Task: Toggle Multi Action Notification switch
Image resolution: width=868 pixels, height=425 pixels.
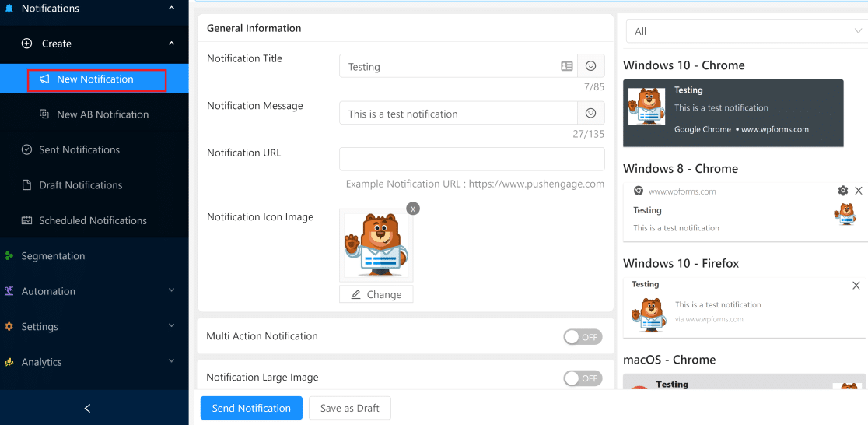Action: (x=583, y=337)
